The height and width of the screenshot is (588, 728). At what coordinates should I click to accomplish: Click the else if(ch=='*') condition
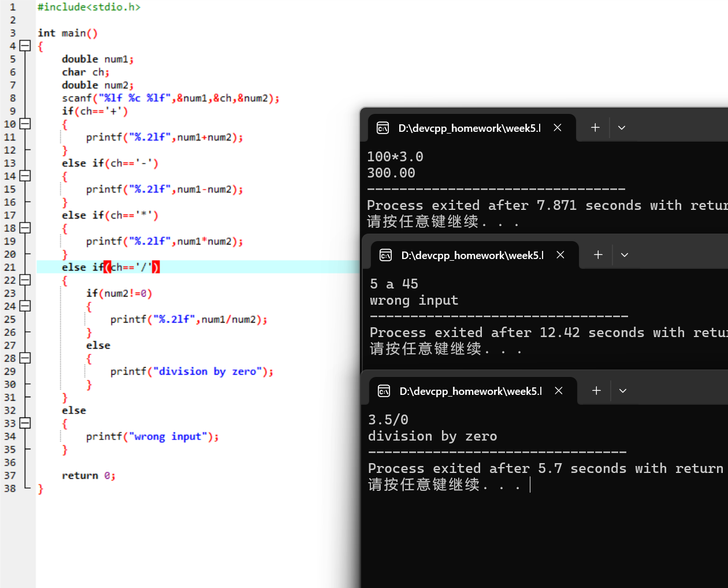coord(110,215)
